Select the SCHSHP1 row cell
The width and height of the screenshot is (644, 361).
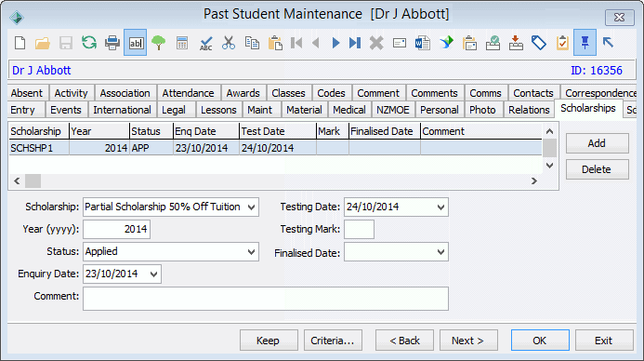[39, 148]
